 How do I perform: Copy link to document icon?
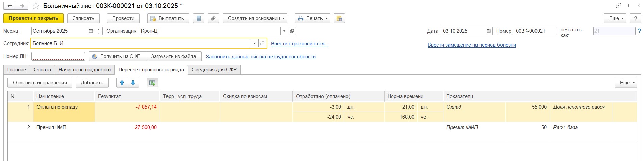pyautogui.click(x=618, y=6)
